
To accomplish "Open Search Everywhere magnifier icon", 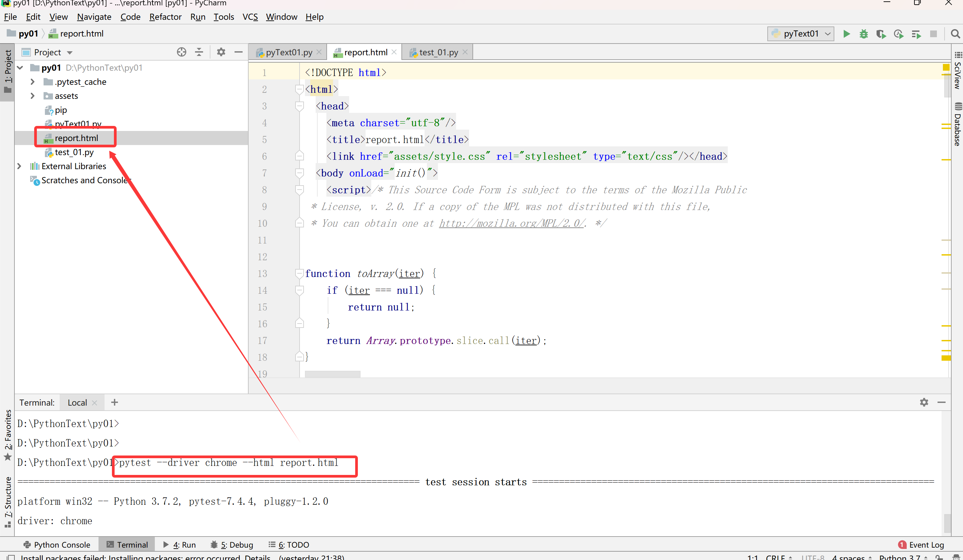I will coord(955,33).
